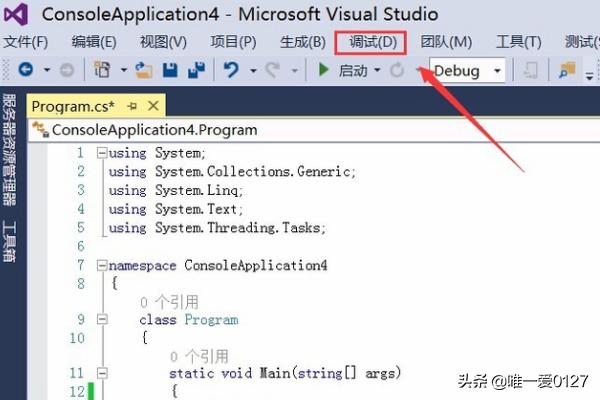The height and width of the screenshot is (400, 600).
Task: Click the Find in Files icon
Action: pos(567,70)
